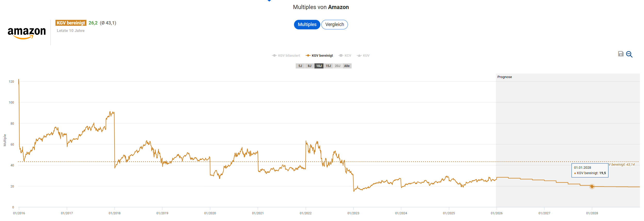Select the 5J time range
Viewport: 644px width, 221px height.
pos(300,66)
